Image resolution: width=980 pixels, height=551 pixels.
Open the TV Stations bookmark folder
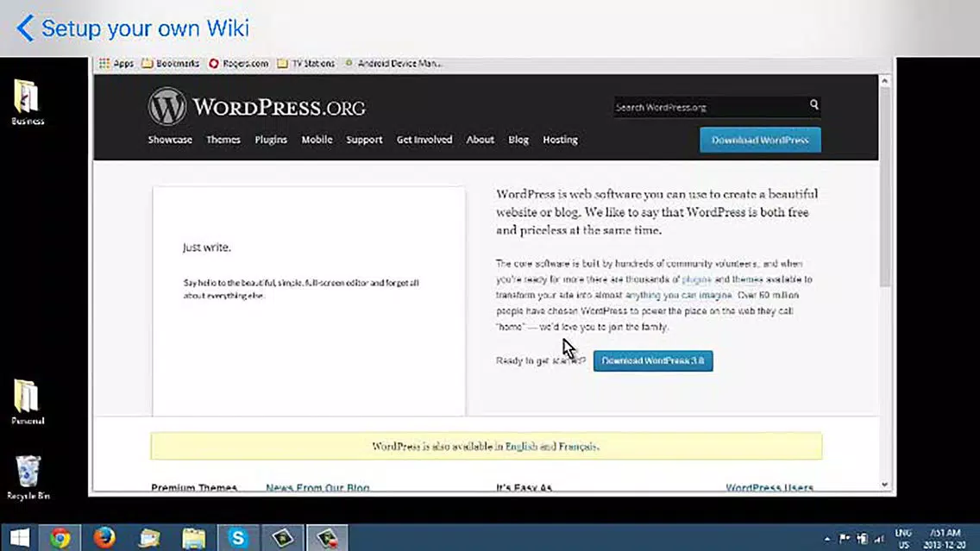click(x=306, y=63)
